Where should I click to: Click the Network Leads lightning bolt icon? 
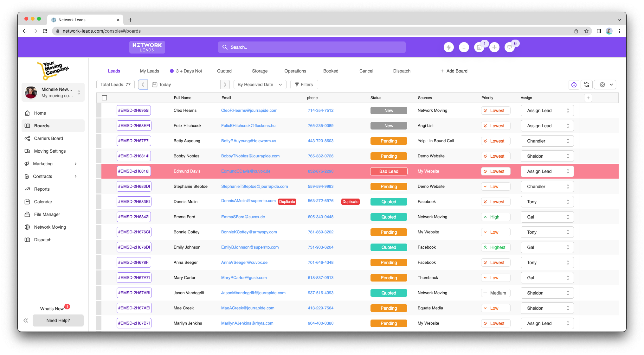[x=448, y=47]
